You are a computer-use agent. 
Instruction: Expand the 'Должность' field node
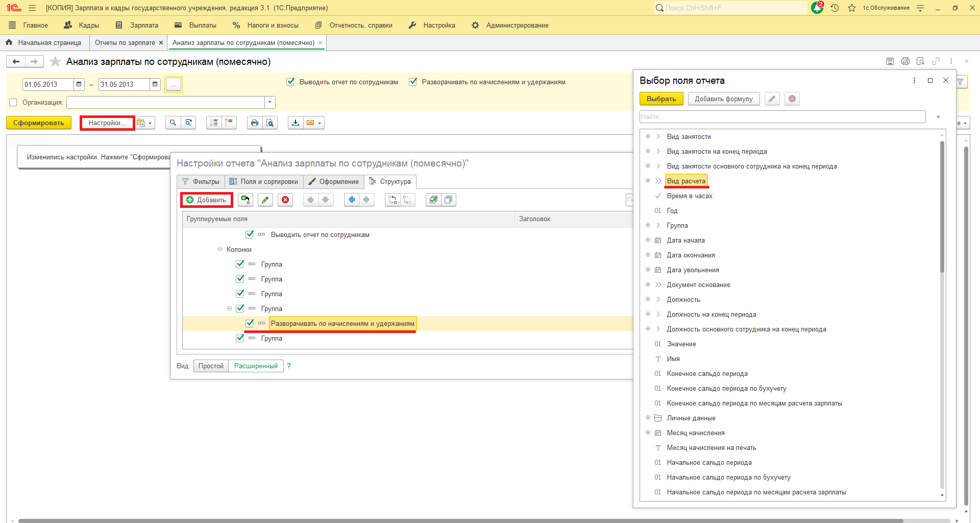(648, 299)
